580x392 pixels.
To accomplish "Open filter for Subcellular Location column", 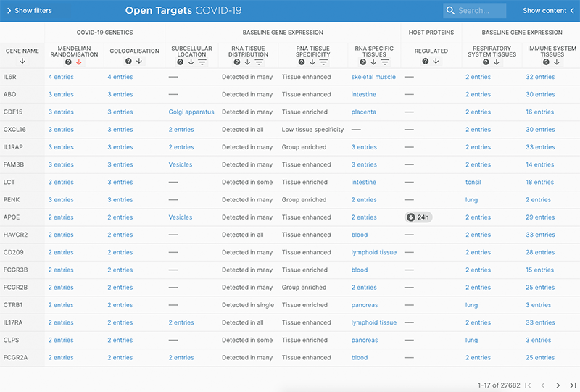I will pos(202,62).
